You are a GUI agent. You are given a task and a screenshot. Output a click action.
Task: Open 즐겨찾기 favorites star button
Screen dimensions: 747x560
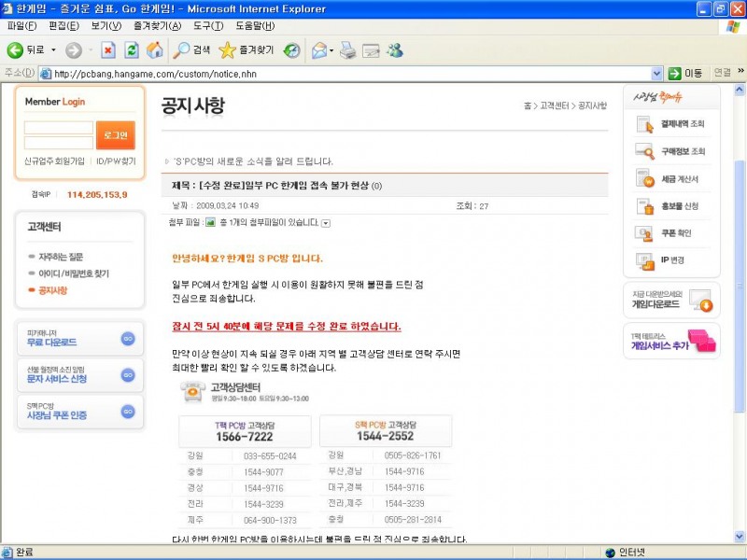coord(247,50)
